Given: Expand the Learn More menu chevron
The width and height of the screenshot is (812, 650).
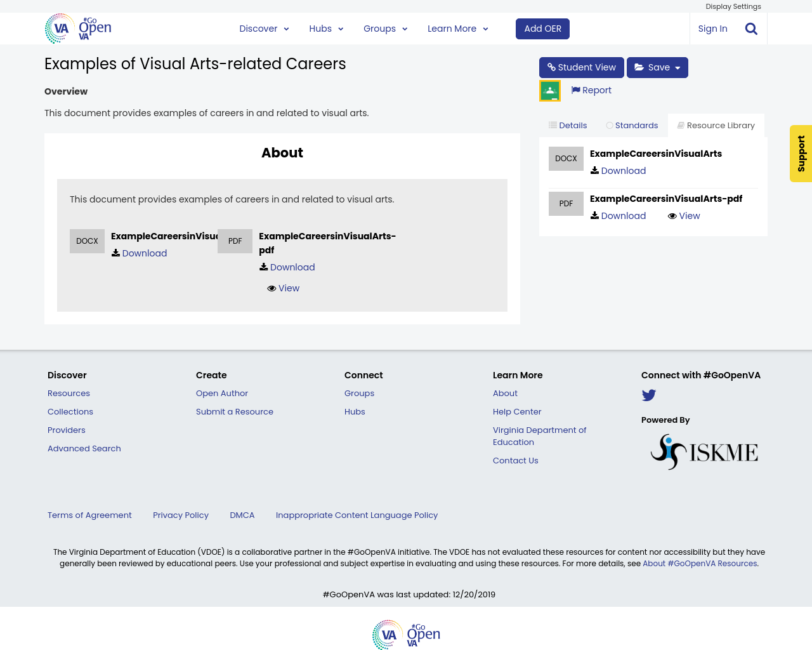Looking at the screenshot, I should tap(485, 28).
